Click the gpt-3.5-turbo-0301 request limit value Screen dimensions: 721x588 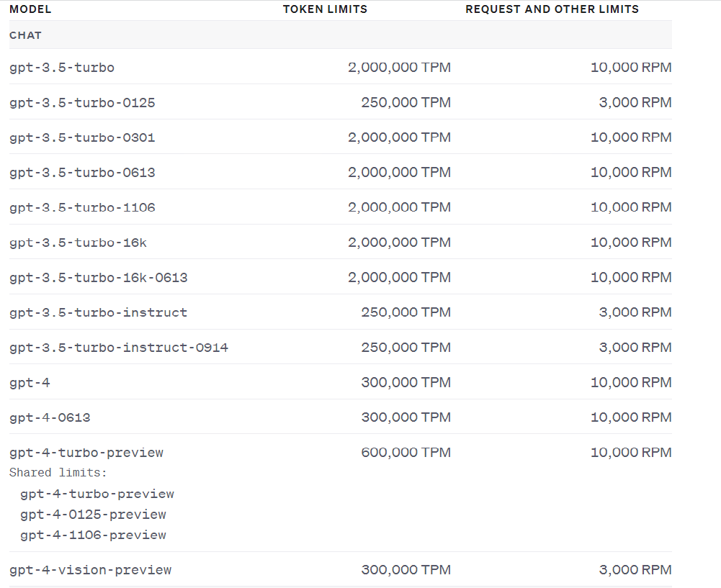pyautogui.click(x=631, y=137)
